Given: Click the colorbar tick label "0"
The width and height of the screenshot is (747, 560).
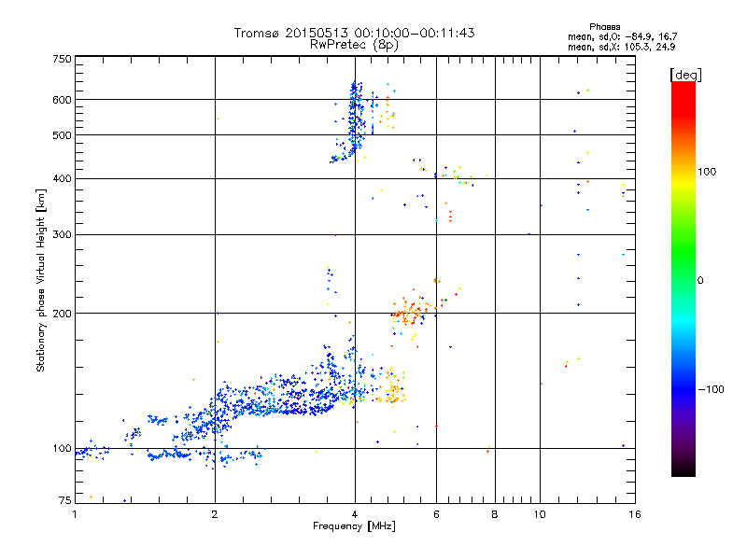Looking at the screenshot, I should coord(700,281).
